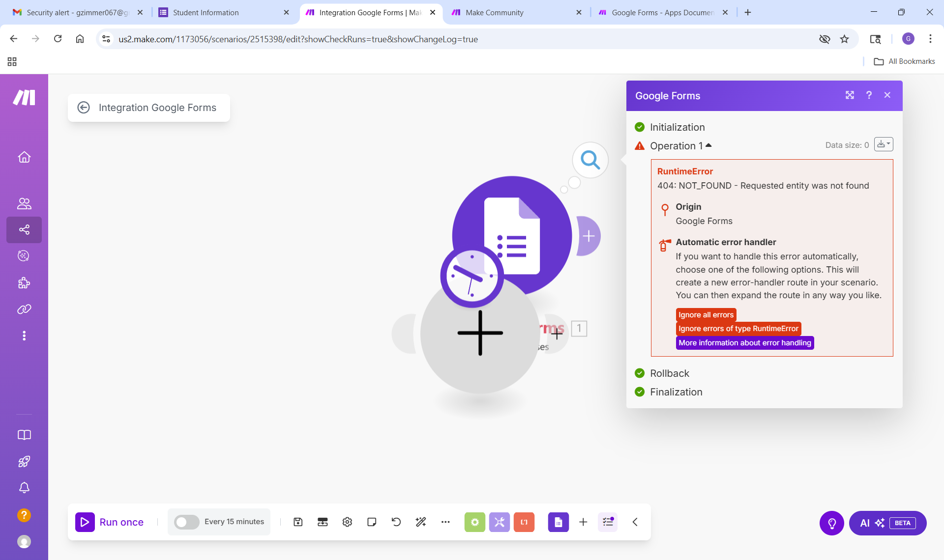Viewport: 944px width, 560px height.
Task: Open the Scenario inputs icon in toolbar
Action: point(323,522)
